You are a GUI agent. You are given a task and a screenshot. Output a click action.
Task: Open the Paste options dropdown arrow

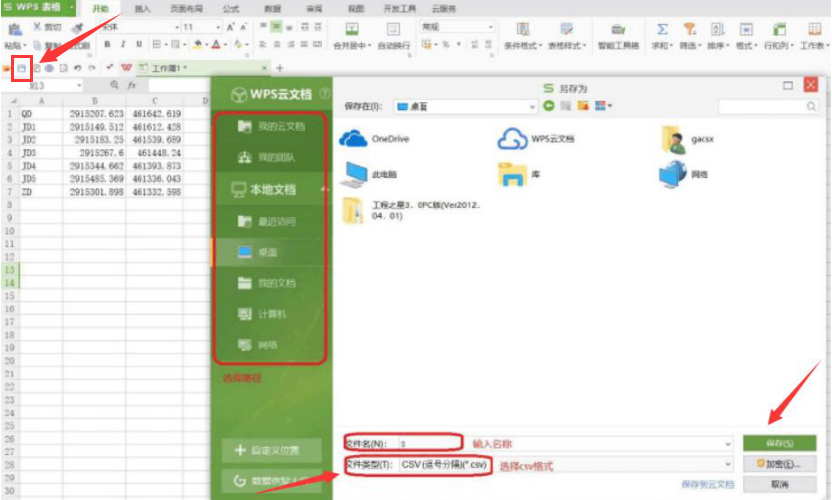[x=24, y=46]
